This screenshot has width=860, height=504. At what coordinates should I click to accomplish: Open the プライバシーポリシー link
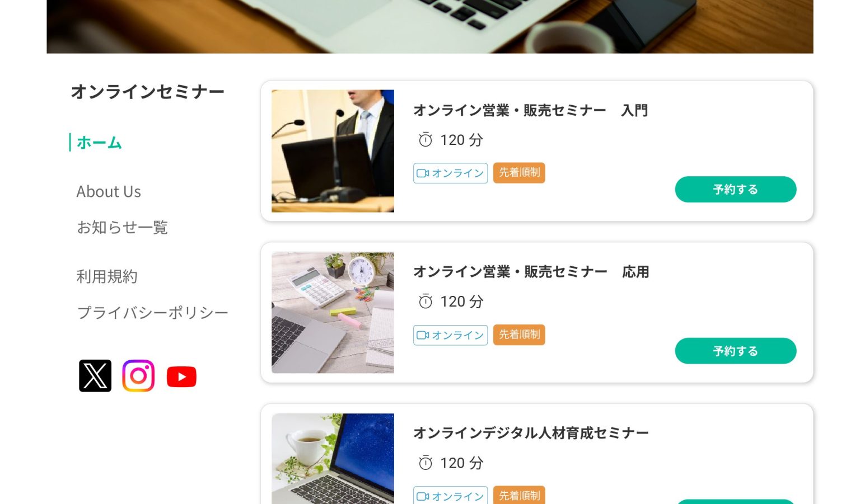point(153,313)
